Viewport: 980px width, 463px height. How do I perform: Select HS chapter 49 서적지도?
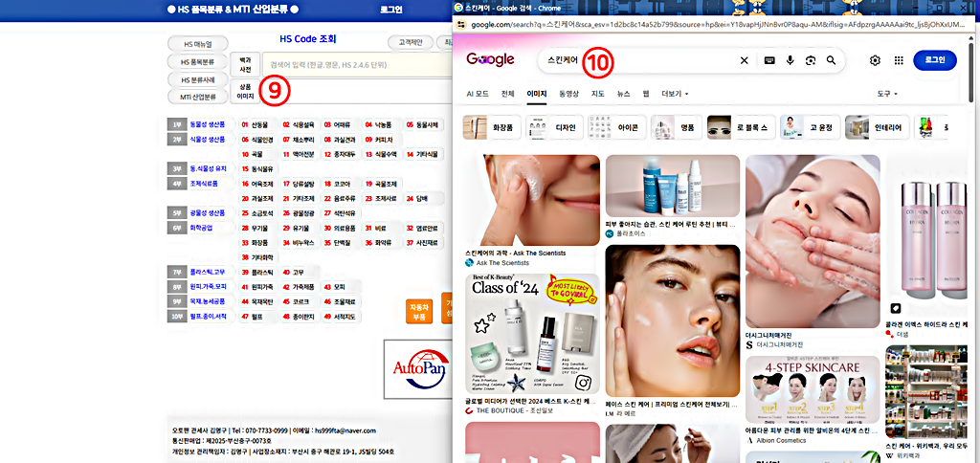341,317
